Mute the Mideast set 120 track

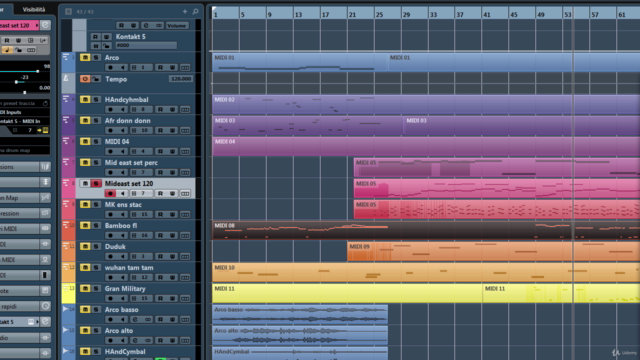(85, 183)
